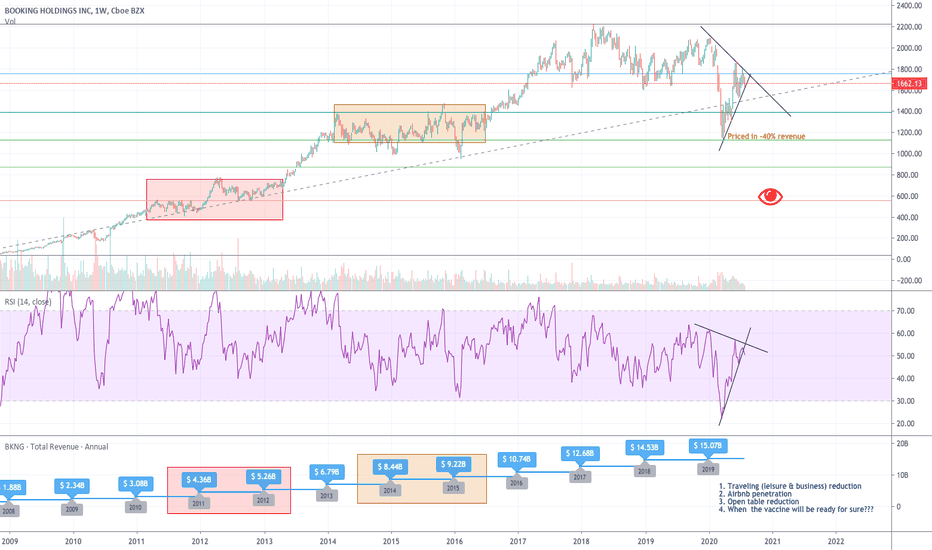Click the $5.26B revenue label
The image size is (932, 550).
coord(263,476)
